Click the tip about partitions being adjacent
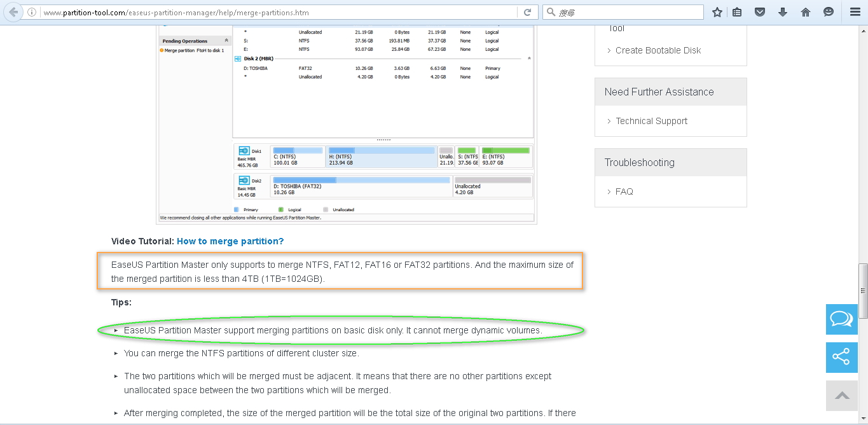The image size is (868, 425). [x=338, y=383]
